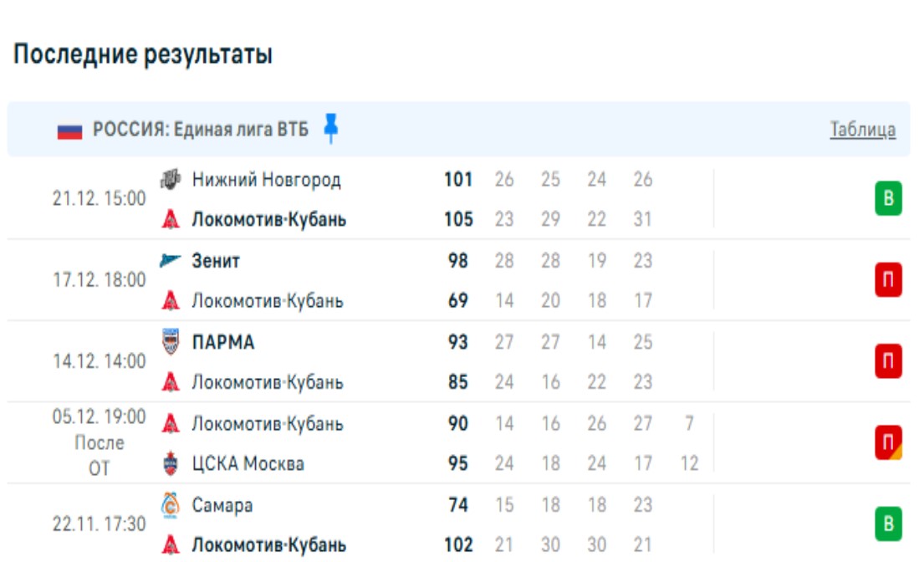Open the match dated 21.12. 15:00
The image size is (924, 562).
[99, 200]
